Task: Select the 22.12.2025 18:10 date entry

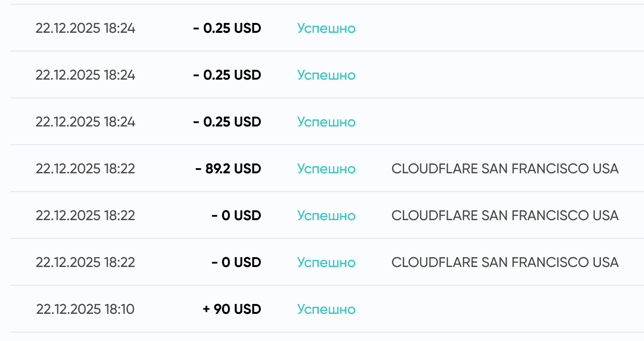Action: 85,309
